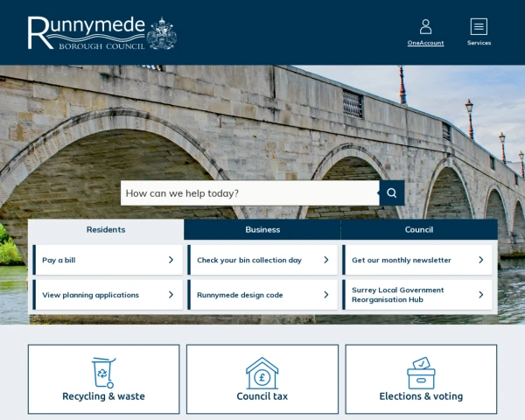The image size is (525, 420).
Task: Click chevron beside Surrey Local Government Reorganisation Hub
Action: [x=480, y=295]
